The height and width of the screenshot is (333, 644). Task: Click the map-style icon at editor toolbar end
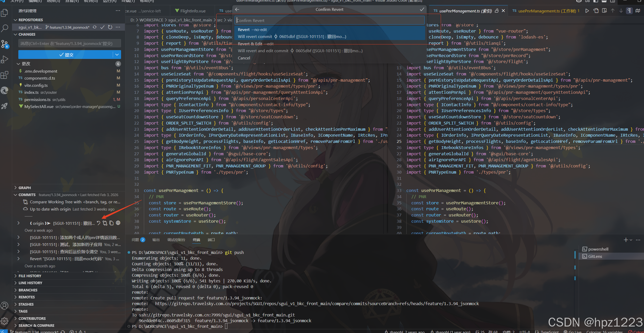pos(638,11)
